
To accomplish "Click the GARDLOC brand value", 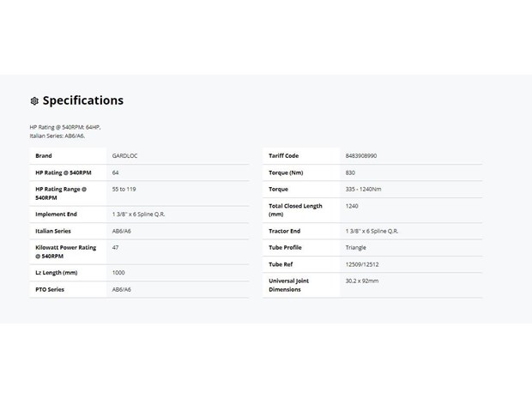I will pyautogui.click(x=125, y=155).
